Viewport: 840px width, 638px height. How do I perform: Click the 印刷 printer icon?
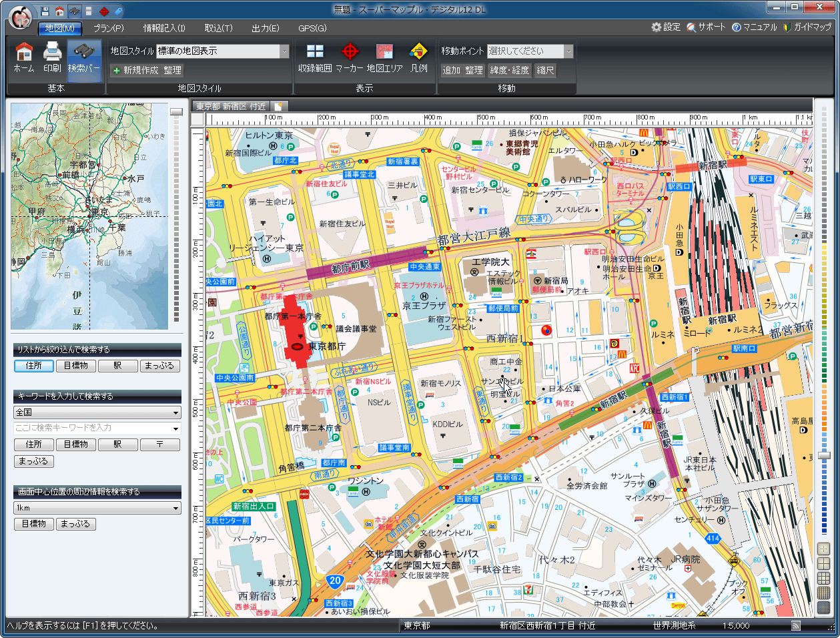pos(52,58)
